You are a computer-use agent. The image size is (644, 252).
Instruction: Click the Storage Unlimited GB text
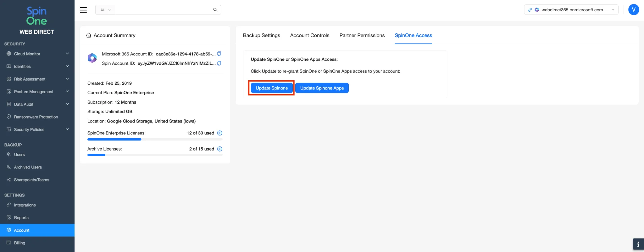(x=110, y=112)
